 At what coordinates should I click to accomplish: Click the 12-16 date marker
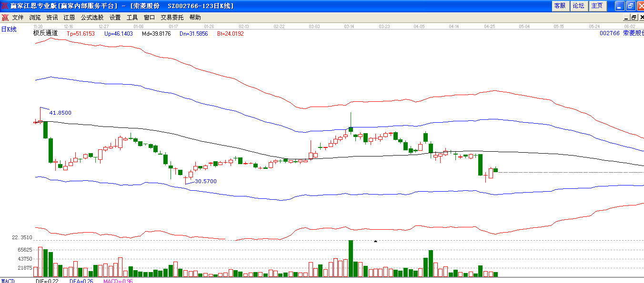(x=69, y=26)
